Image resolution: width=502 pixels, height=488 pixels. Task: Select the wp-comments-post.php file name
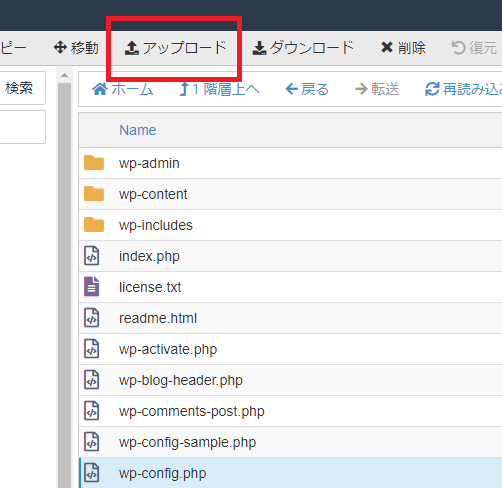pos(192,412)
